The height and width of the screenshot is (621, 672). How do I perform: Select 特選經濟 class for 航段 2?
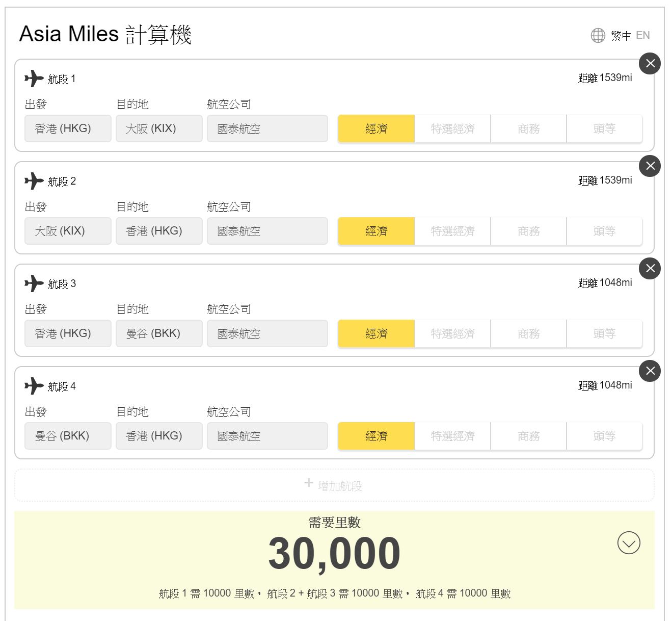coord(452,231)
